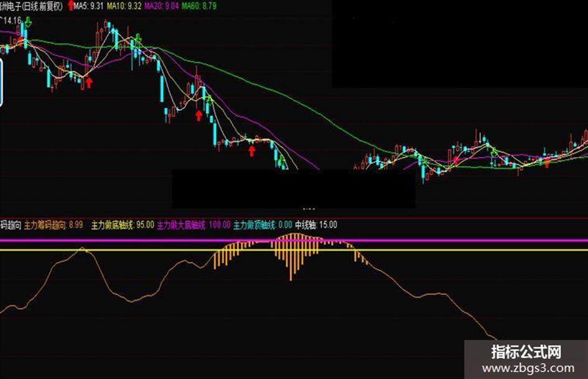Select the 主力做底轴线: 95.00 indicator label
The height and width of the screenshot is (379, 588).
tap(123, 225)
